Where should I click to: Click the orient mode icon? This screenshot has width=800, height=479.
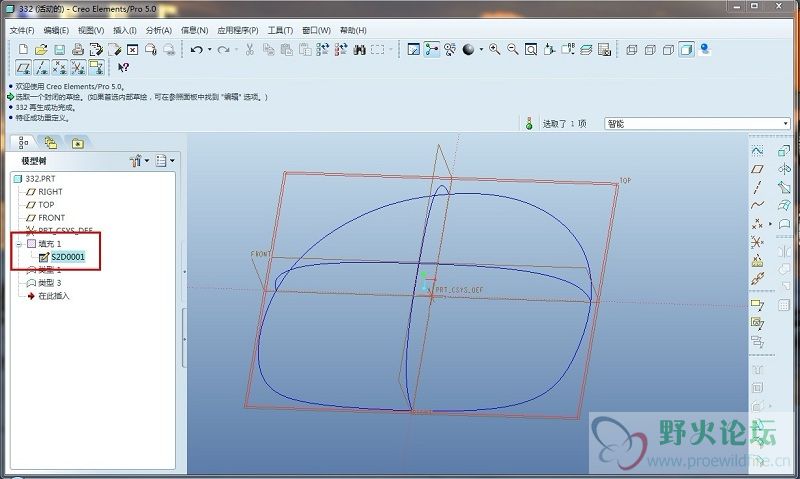point(450,49)
